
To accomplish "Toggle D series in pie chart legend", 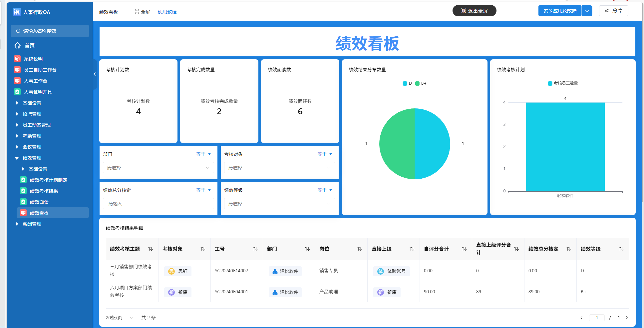I will (407, 83).
